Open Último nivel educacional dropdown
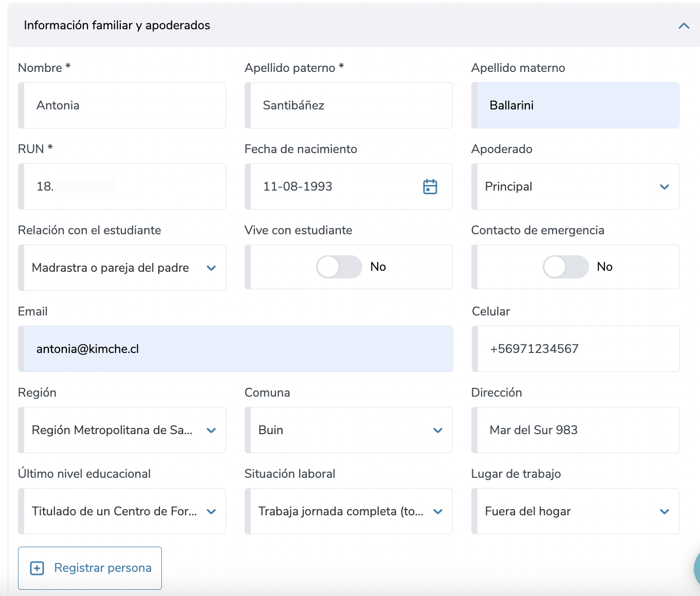Screen dimensions: 700x596 pyautogui.click(x=122, y=511)
